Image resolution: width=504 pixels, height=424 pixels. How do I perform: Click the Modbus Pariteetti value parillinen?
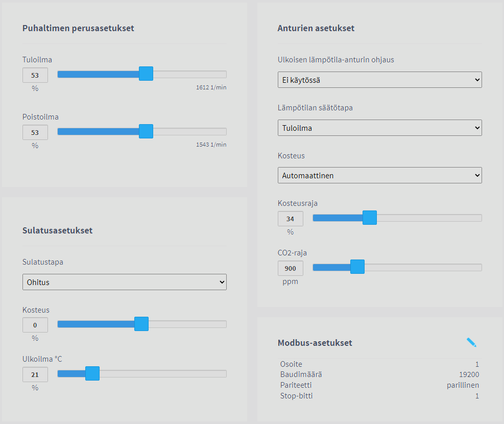point(463,385)
